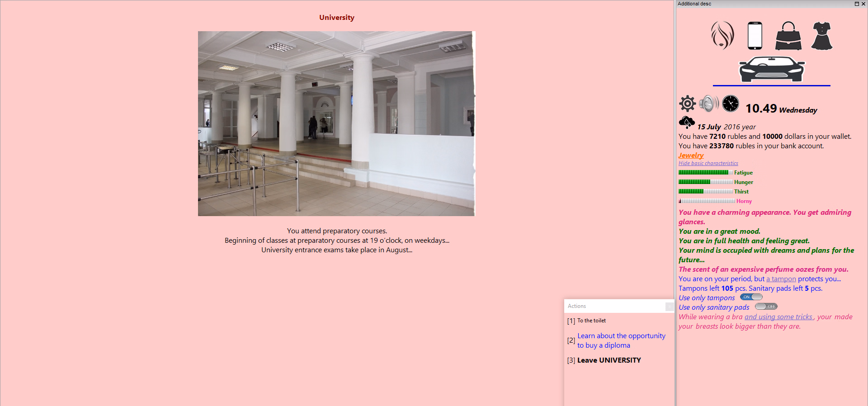Click the clock icon
Viewport: 868px width, 406px height.
point(731,104)
